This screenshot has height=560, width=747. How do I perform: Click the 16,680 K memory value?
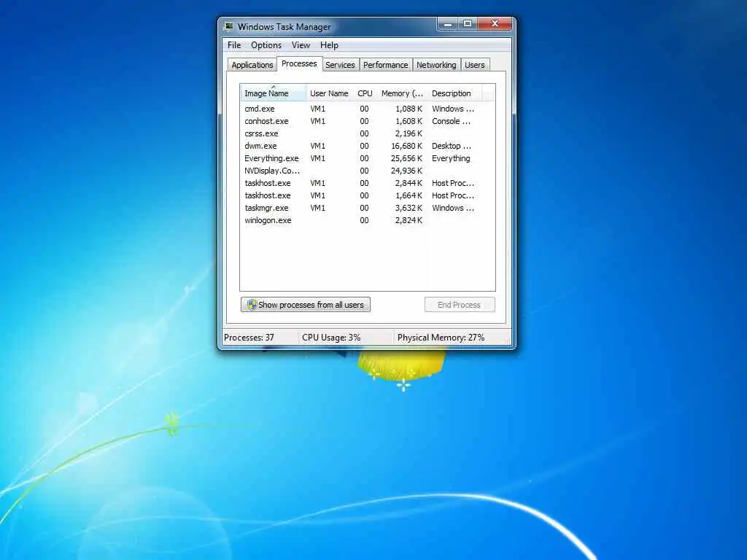click(406, 146)
